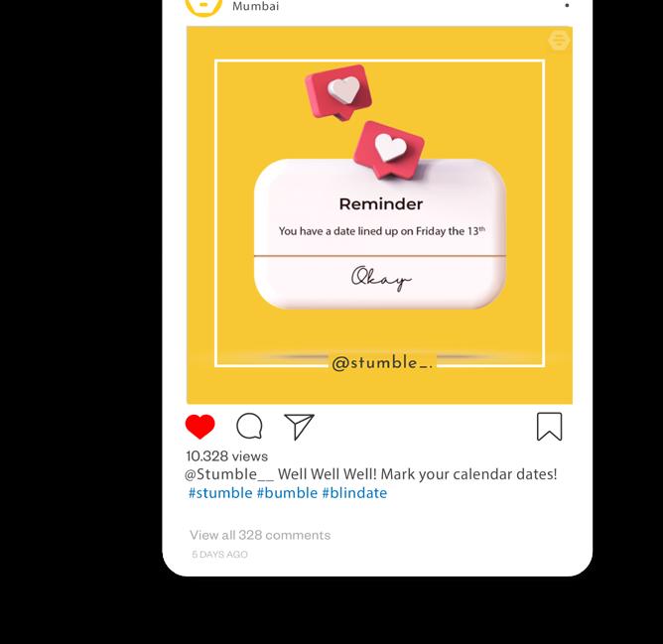Unlike the post via the red heart
This screenshot has width=663, height=644.
click(x=200, y=427)
